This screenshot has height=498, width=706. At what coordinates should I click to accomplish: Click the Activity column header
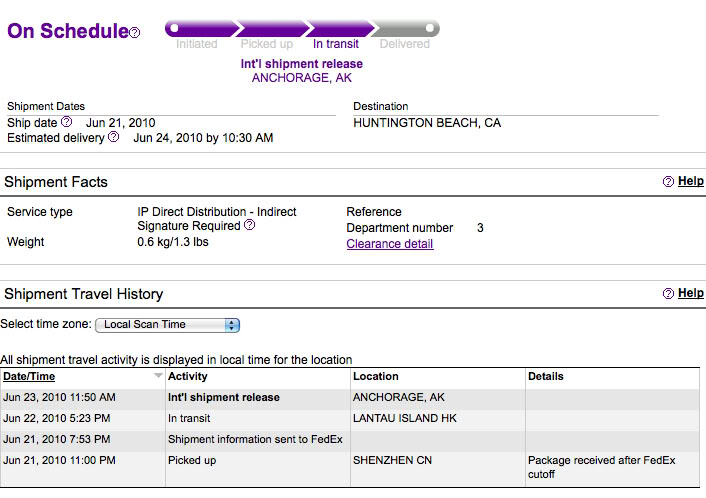pos(188,377)
